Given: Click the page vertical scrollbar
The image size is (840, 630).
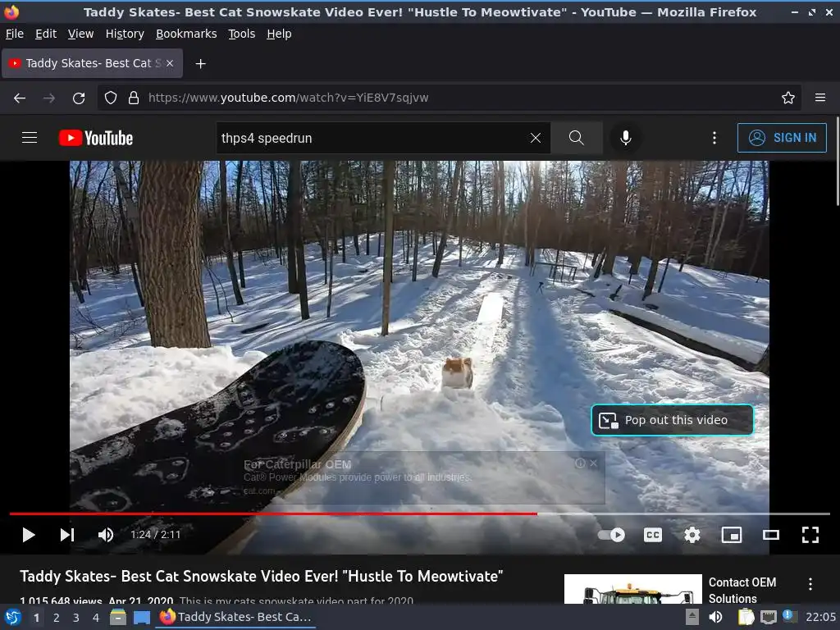Looking at the screenshot, I should point(838,161).
